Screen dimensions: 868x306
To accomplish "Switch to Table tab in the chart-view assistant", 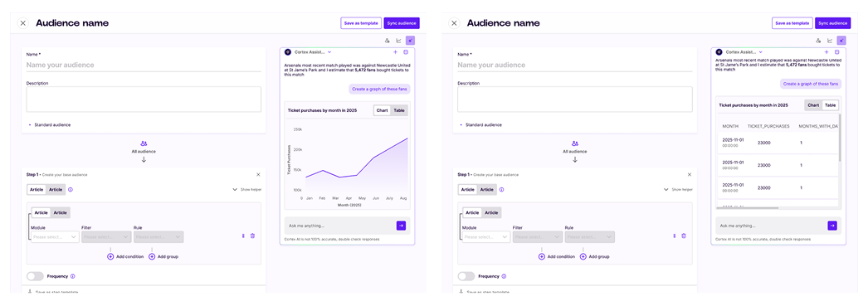I will tap(399, 110).
